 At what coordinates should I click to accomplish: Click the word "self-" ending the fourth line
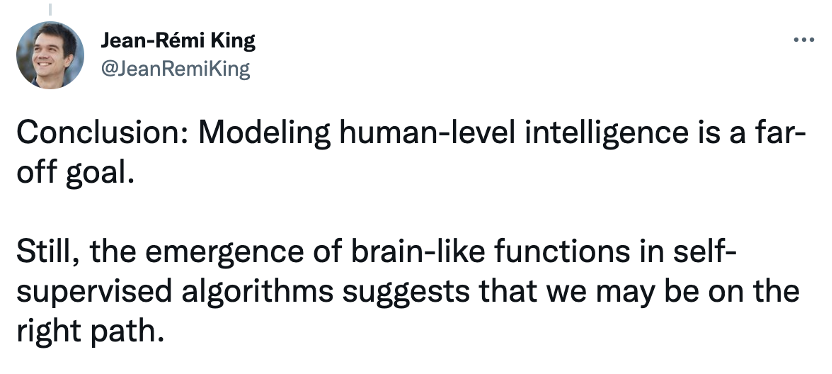704,253
